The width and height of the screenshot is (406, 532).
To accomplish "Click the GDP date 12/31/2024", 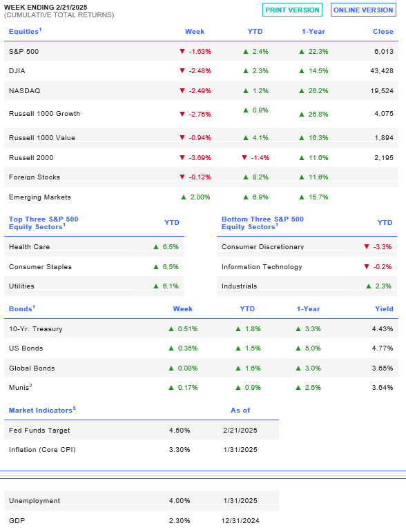I will click(240, 520).
